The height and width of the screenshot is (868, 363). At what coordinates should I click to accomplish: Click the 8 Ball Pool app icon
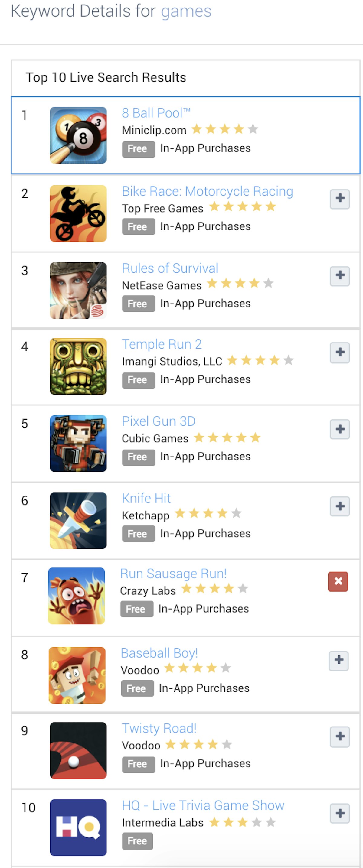78,135
